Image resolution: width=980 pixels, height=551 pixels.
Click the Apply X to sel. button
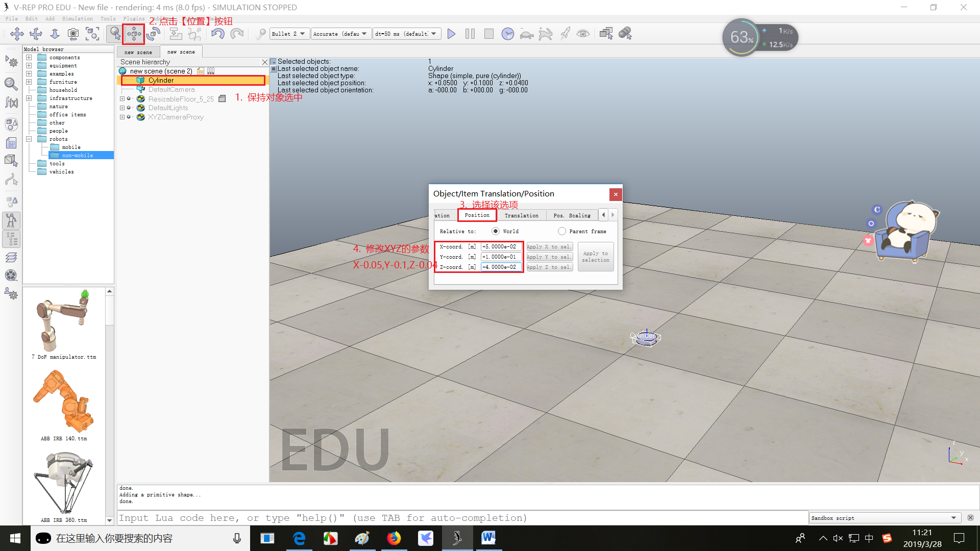(549, 247)
